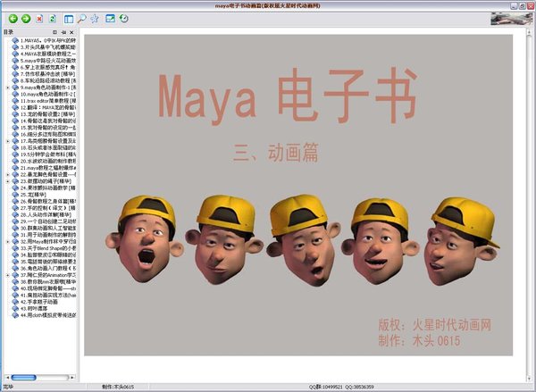The height and width of the screenshot is (392, 536).
Task: Open chapter 13.龙的骨骼设置2
Action: click(x=47, y=114)
